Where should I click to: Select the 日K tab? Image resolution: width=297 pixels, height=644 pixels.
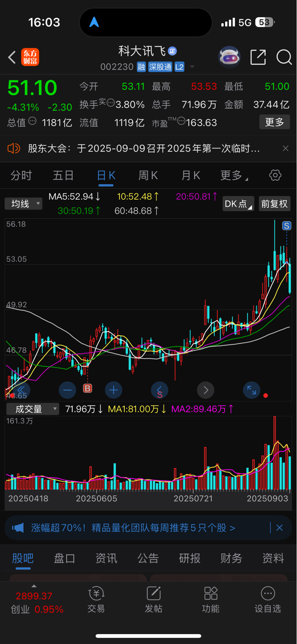coord(106,176)
